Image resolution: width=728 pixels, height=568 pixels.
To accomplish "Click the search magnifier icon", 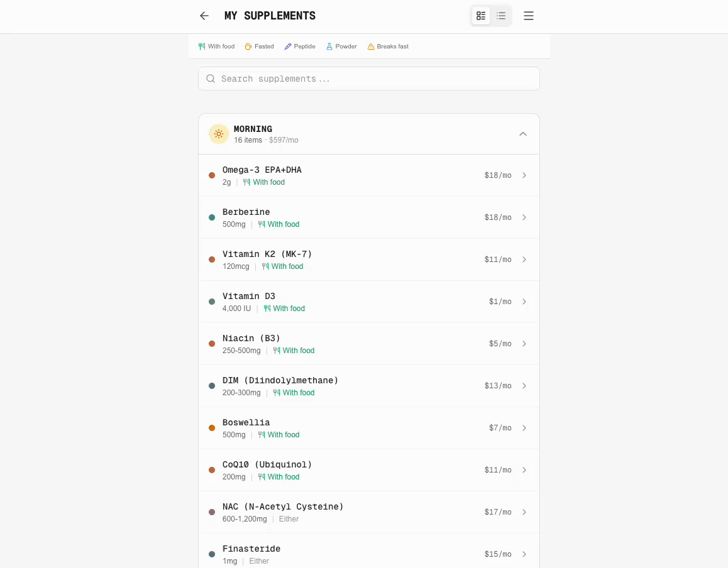I will [x=211, y=79].
